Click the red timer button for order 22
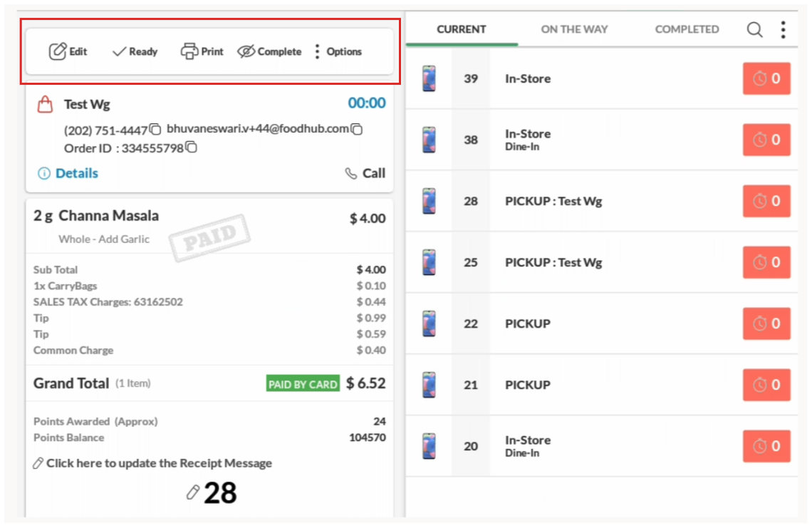Viewport: 812px width, 528px height. 766,323
